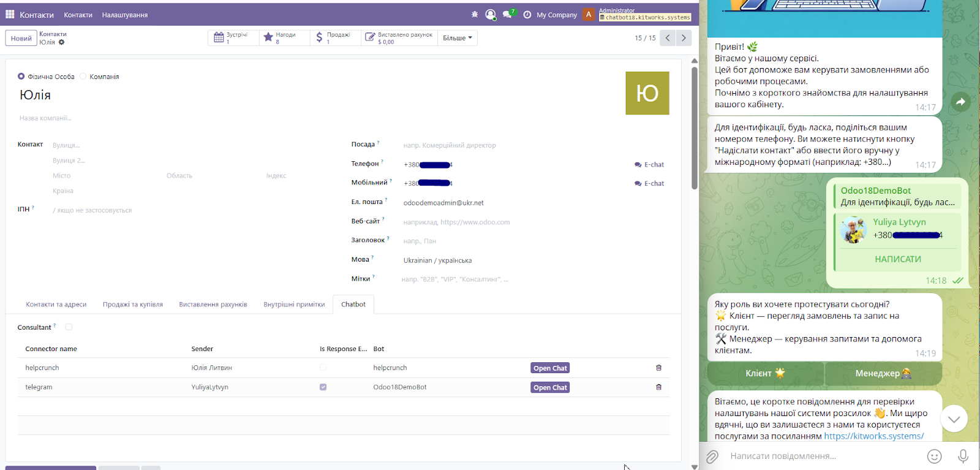Open the Odoo apps grid icon
The height and width of the screenshot is (470, 980).
click(x=10, y=14)
